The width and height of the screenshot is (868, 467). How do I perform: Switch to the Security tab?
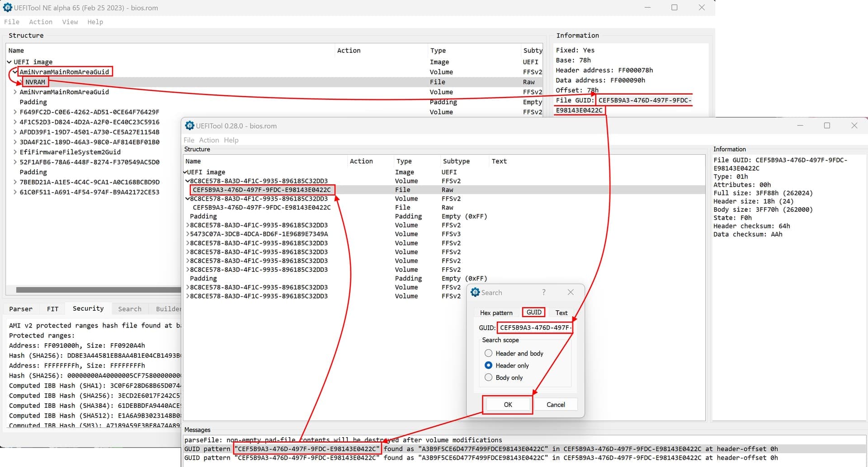click(x=88, y=308)
